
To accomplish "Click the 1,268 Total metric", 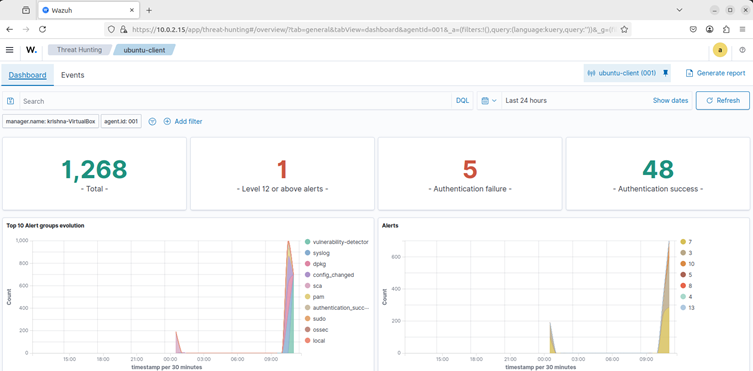I will coord(94,169).
